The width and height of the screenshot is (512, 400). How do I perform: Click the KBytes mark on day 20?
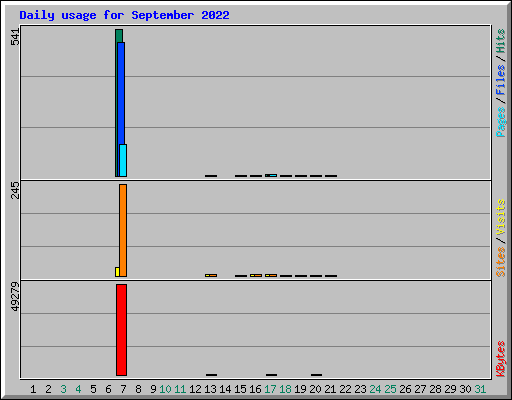(x=316, y=375)
